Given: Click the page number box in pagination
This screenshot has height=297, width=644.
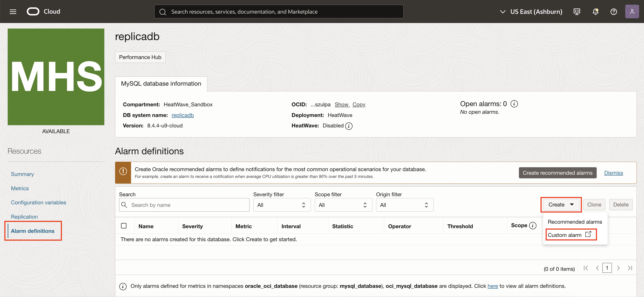Looking at the screenshot, I should 608,268.
